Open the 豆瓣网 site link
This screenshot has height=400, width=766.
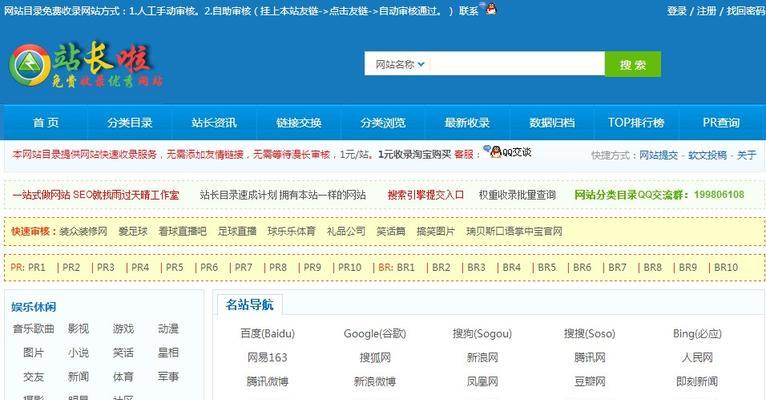point(590,381)
